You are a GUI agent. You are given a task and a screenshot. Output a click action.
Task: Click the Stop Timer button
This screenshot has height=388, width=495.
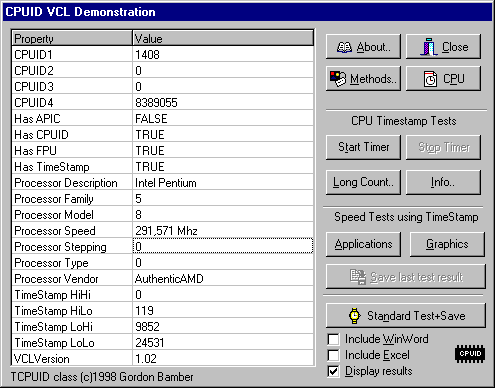pos(443,147)
